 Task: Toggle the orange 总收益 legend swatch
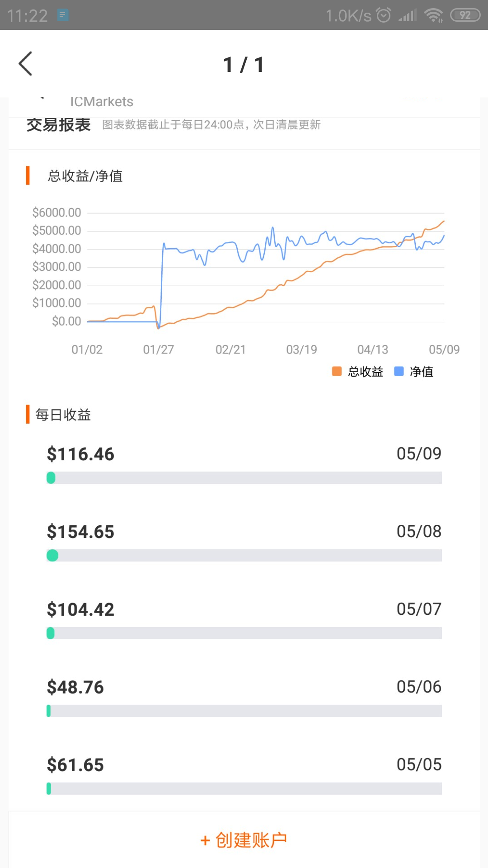click(x=337, y=372)
